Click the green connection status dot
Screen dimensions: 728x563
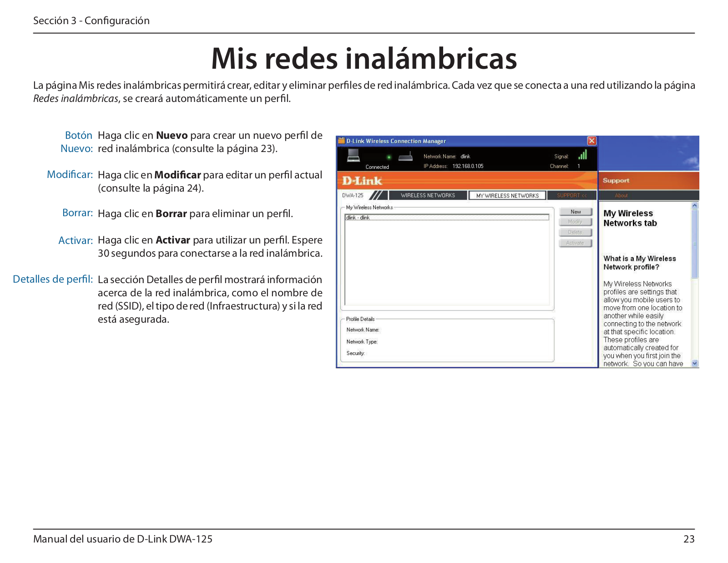389,157
